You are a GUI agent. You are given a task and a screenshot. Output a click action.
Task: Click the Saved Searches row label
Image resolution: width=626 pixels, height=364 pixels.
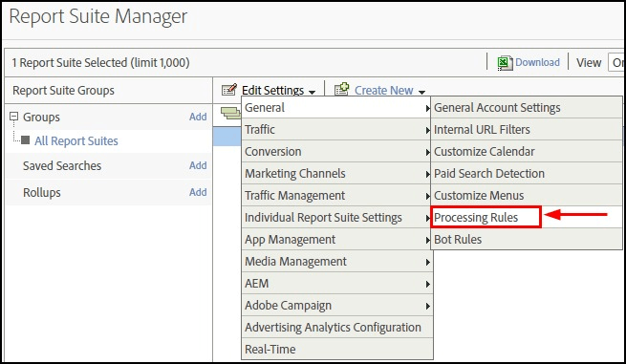tap(62, 165)
